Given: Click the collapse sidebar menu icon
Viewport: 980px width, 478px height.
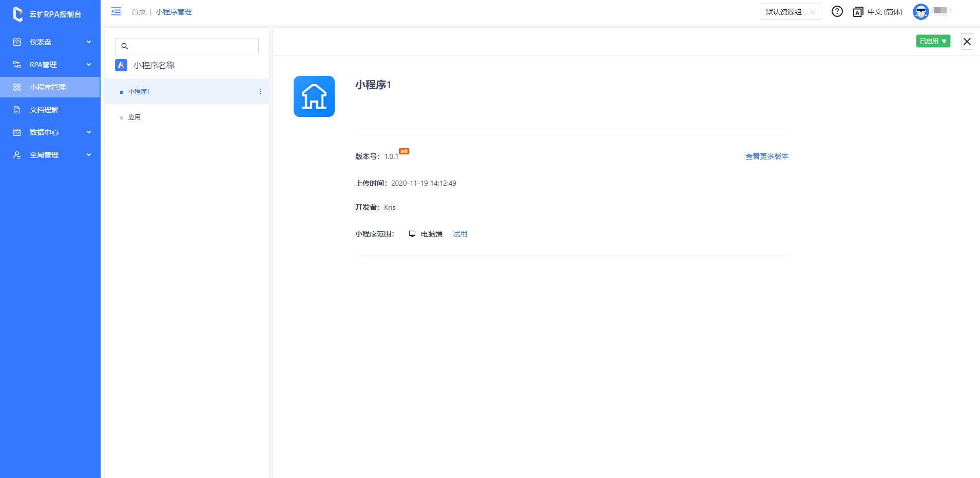Looking at the screenshot, I should coord(116,11).
